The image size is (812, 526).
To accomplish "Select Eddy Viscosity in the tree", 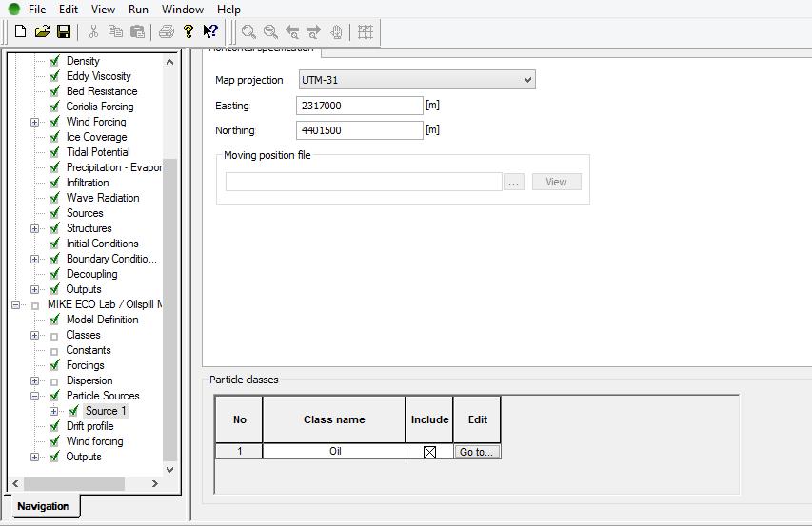I will (x=98, y=76).
